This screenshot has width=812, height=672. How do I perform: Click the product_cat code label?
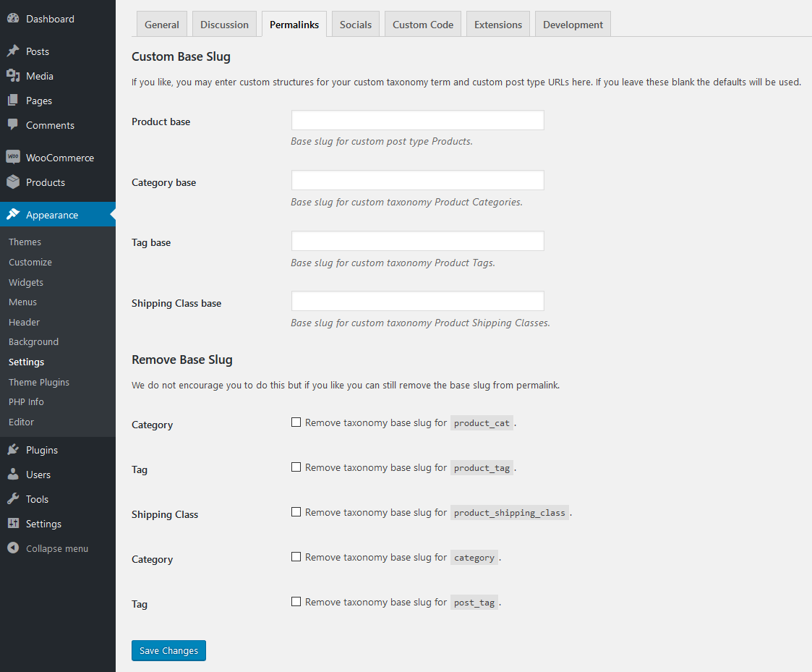point(482,423)
